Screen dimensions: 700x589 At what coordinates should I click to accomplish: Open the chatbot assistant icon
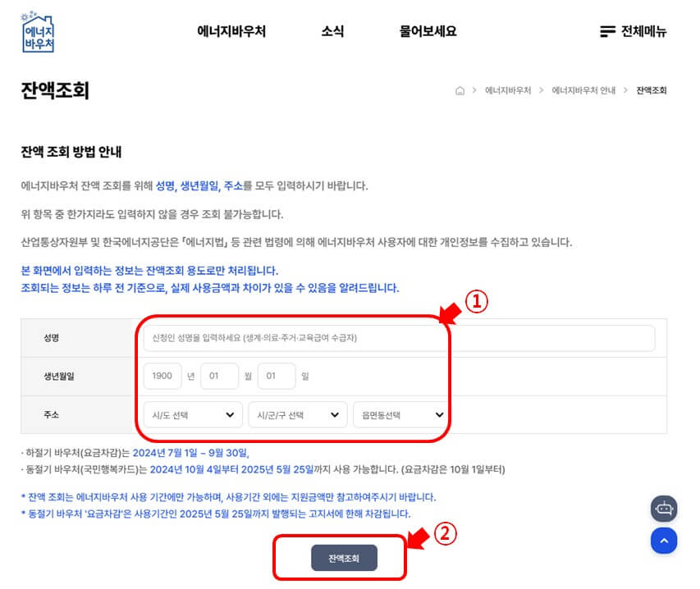click(x=664, y=509)
